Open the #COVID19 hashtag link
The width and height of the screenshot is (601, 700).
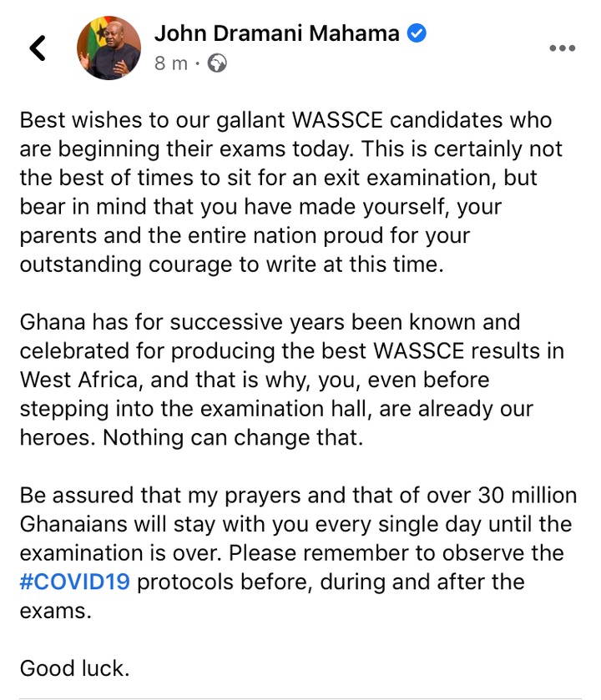coord(75,582)
